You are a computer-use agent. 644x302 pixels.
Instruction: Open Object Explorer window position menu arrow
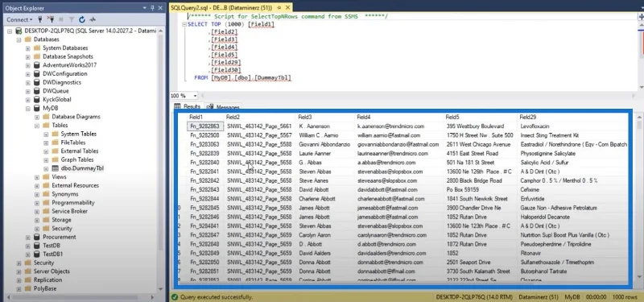(145, 8)
